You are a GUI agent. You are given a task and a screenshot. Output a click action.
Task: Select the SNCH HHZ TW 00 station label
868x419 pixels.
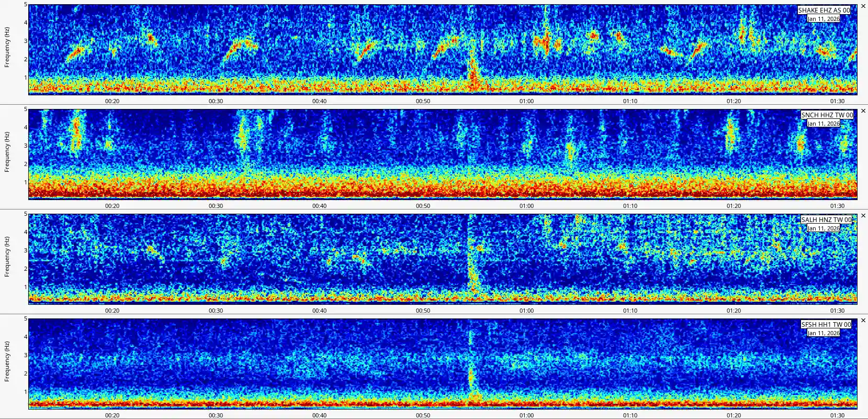click(827, 115)
